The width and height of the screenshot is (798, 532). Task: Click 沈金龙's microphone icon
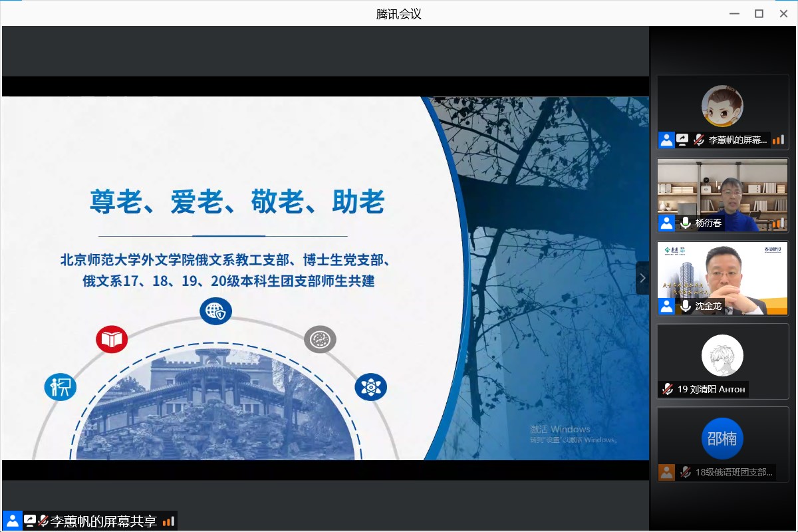point(686,306)
